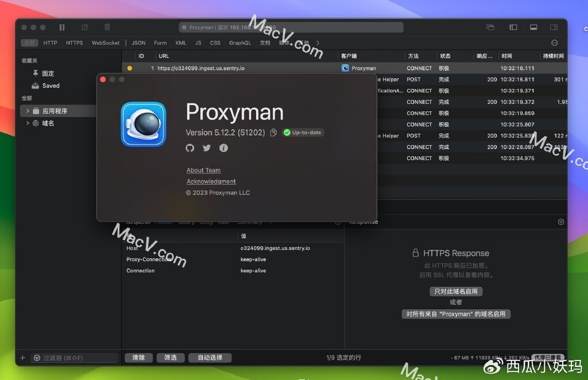The image size is (588, 380).
Task: Click the info icon below the version
Action: (x=223, y=148)
